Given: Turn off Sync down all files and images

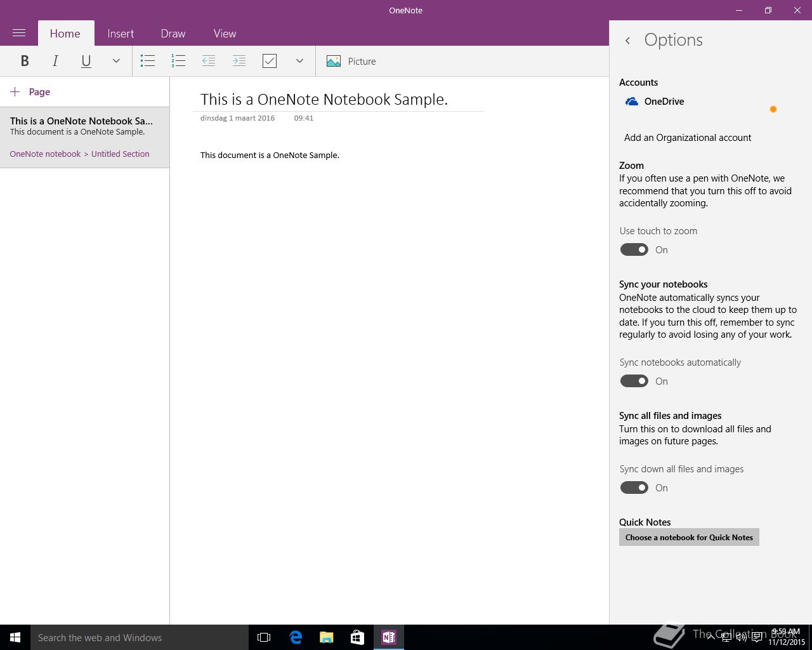Looking at the screenshot, I should (x=634, y=487).
